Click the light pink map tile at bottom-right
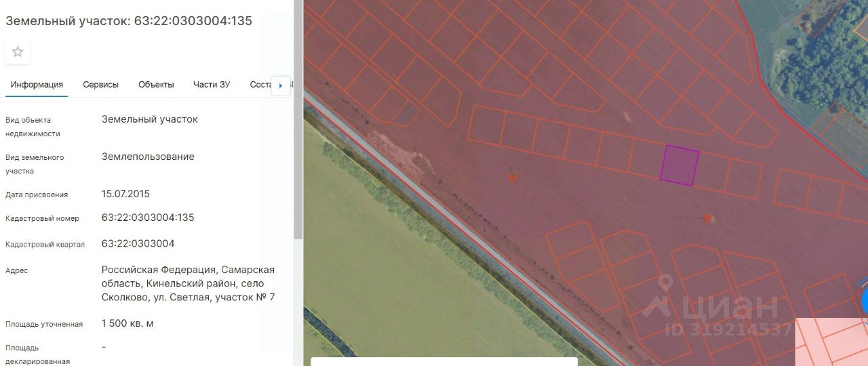The image size is (868, 366). (x=831, y=342)
